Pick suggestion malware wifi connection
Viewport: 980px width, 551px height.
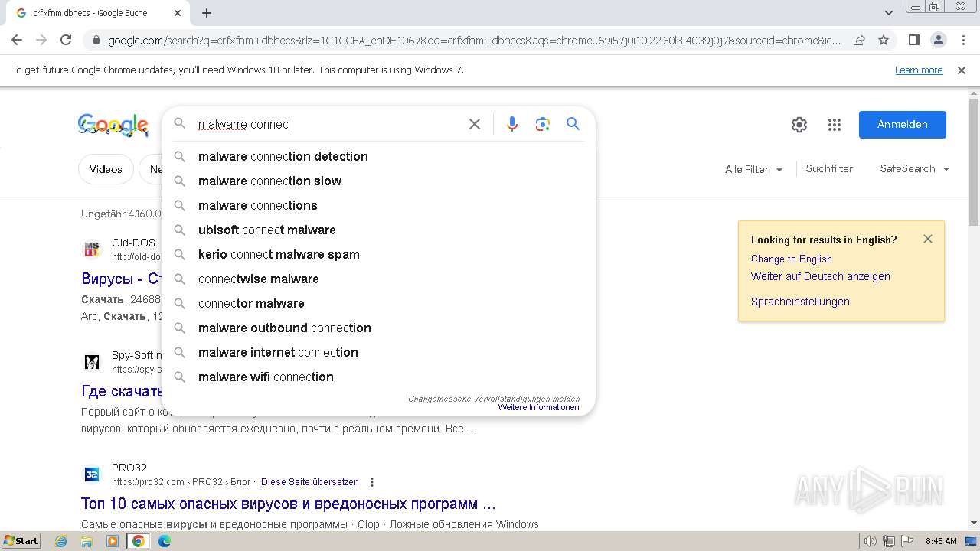[x=379, y=377]
